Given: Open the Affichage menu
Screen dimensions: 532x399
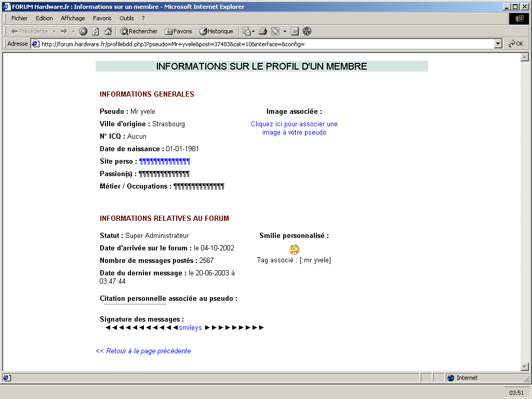Looking at the screenshot, I should pyautogui.click(x=73, y=18).
